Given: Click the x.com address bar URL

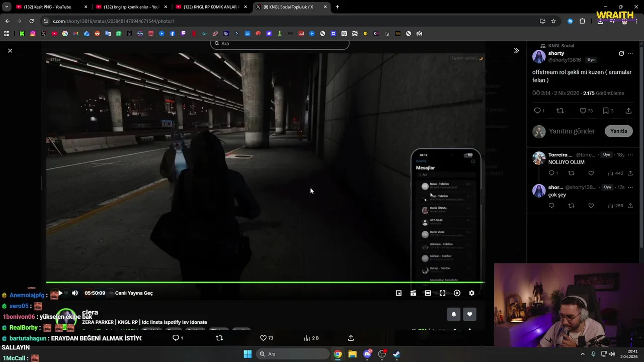Looking at the screenshot, I should (x=113, y=21).
